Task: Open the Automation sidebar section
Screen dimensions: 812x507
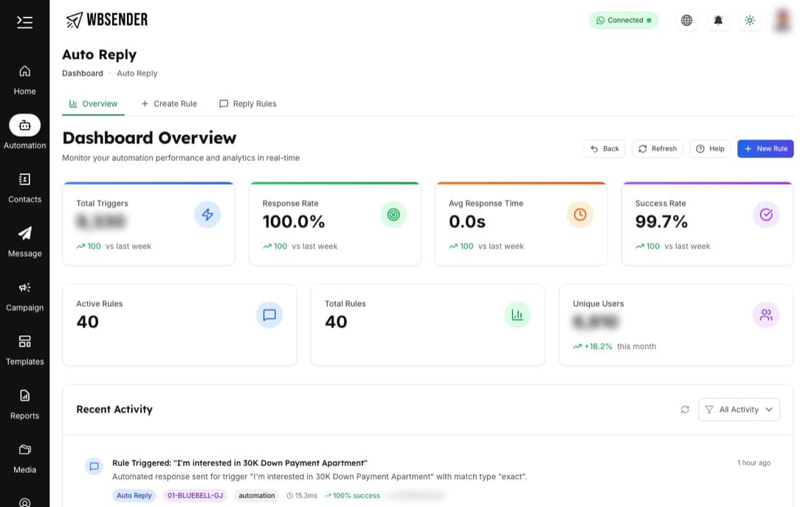Action: [24, 132]
